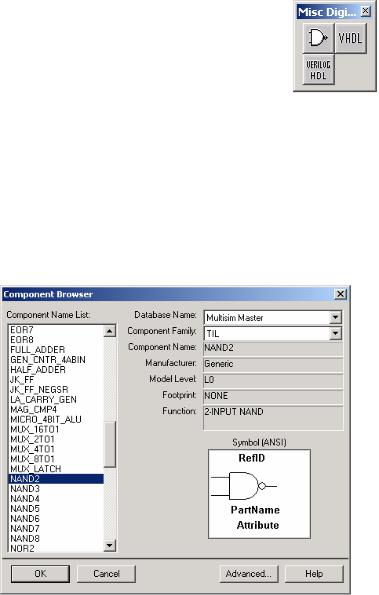379x595 pixels.
Task: Click the Manufacturer field showing Generic
Action: click(273, 364)
